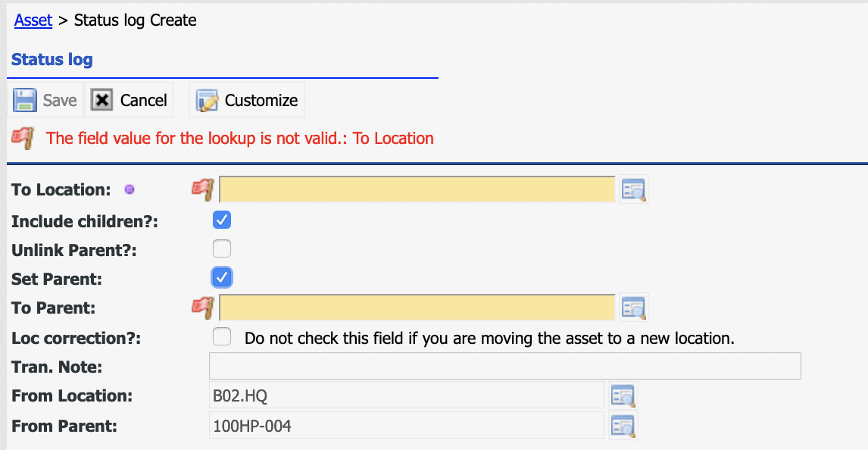Click the To Parent input field
The width and height of the screenshot is (868, 450).
417,308
